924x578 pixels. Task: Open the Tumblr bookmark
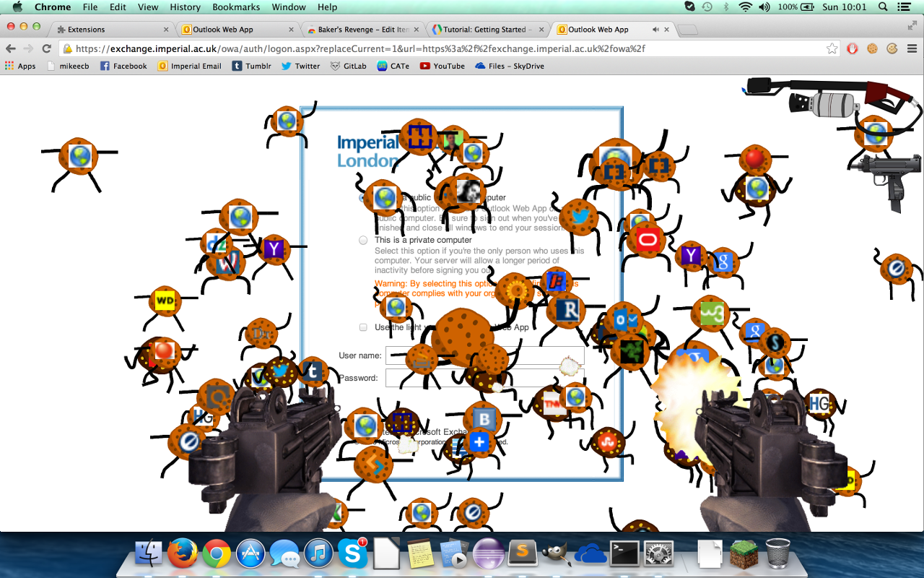252,66
